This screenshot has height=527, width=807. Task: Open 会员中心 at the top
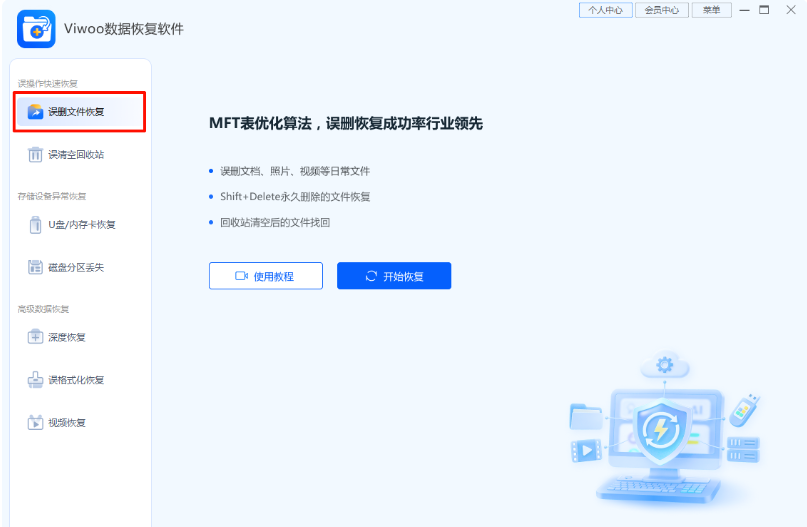click(x=661, y=10)
